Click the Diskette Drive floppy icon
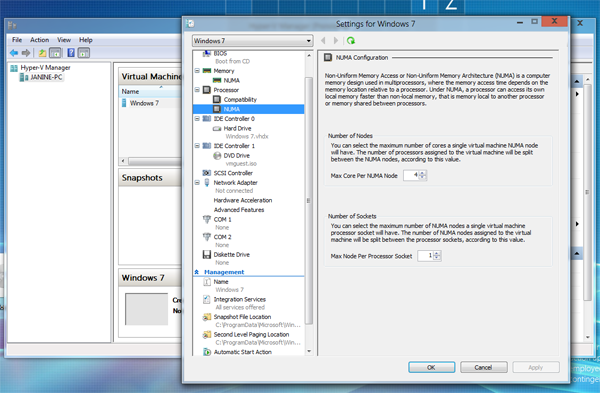The image size is (600, 393). pyautogui.click(x=207, y=254)
